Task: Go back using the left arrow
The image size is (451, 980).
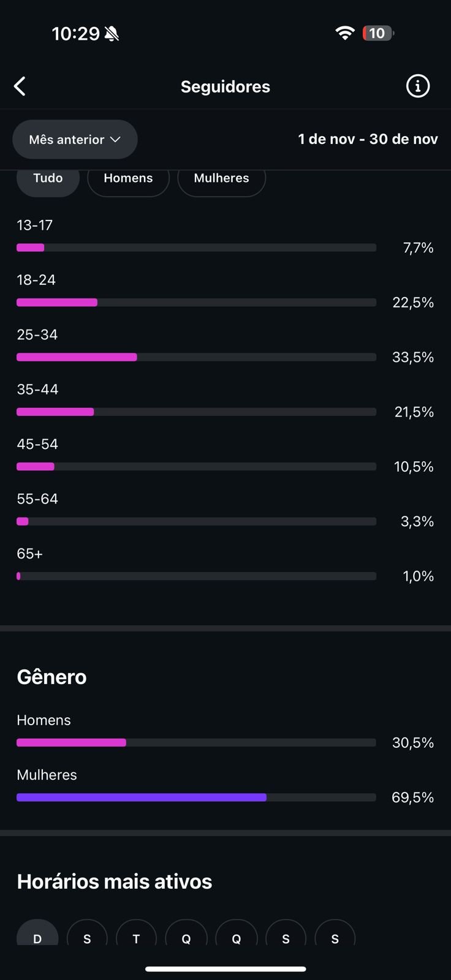Action: pos(20,86)
